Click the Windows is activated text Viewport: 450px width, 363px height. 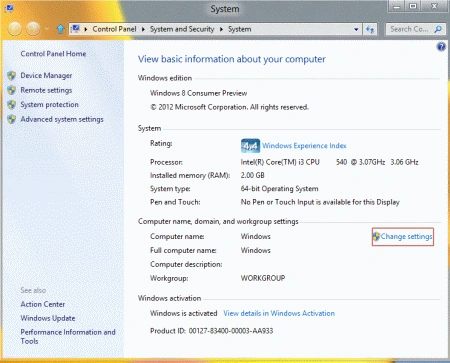(184, 313)
